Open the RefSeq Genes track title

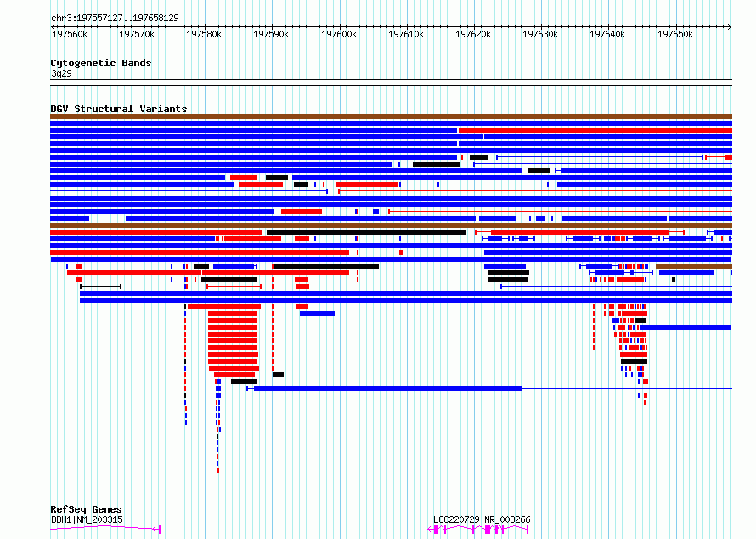86,509
